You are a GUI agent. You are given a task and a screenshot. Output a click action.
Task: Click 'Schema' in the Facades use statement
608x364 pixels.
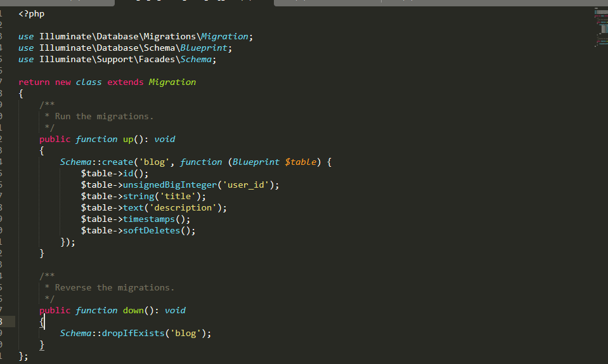[x=196, y=60]
